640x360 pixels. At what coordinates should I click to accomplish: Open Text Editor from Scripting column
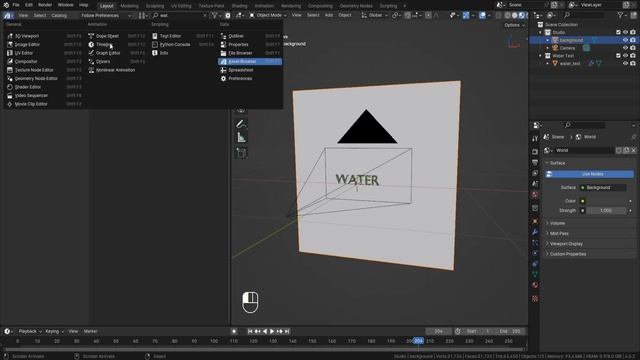pyautogui.click(x=182, y=36)
